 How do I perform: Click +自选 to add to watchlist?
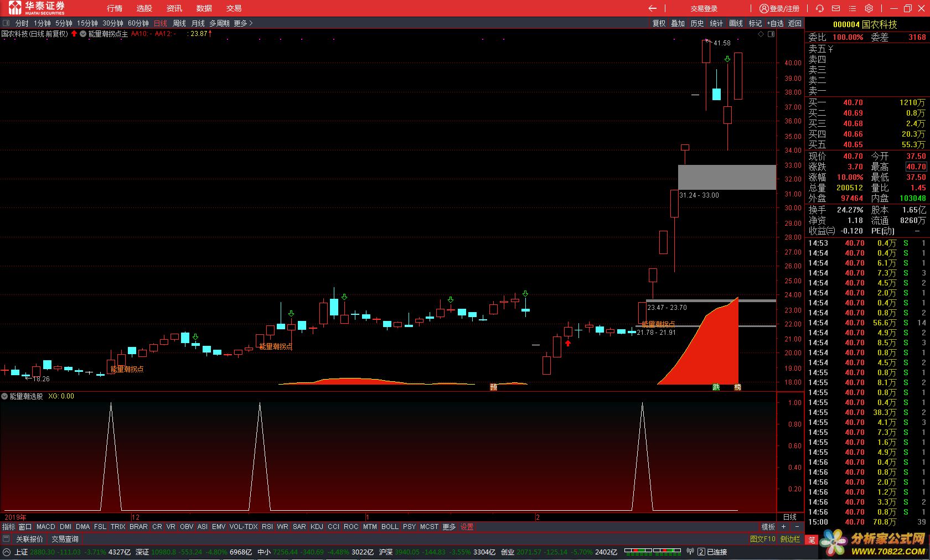click(x=775, y=23)
